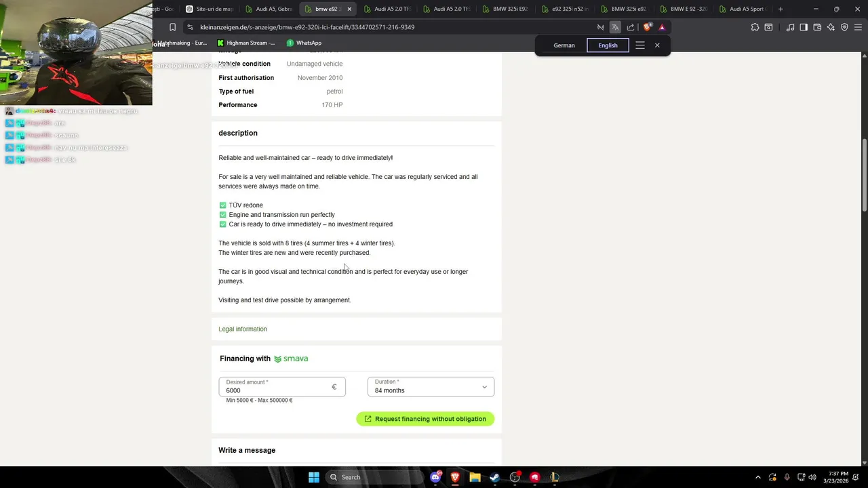Viewport: 868px width, 488px height.
Task: Click the address bar URL
Action: [x=307, y=27]
